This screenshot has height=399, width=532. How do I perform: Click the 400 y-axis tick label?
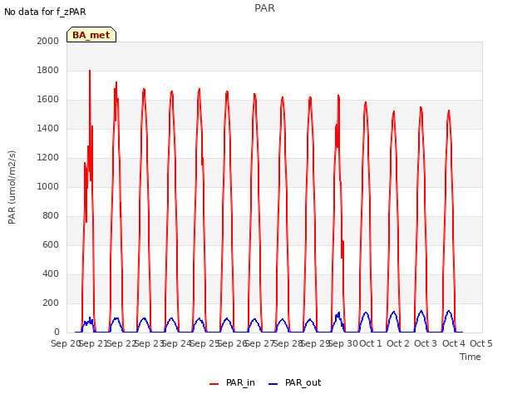(51, 273)
